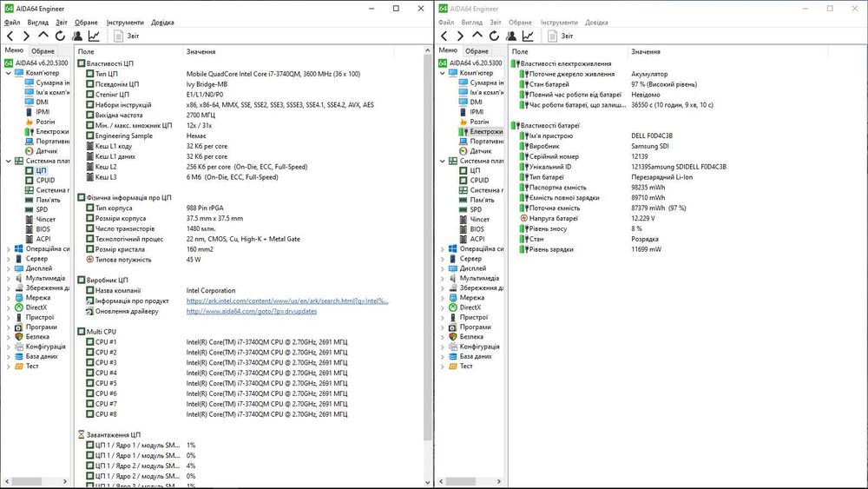Expand Сервер node in left window tree
Viewport: 868px width, 489px height.
click(9, 259)
